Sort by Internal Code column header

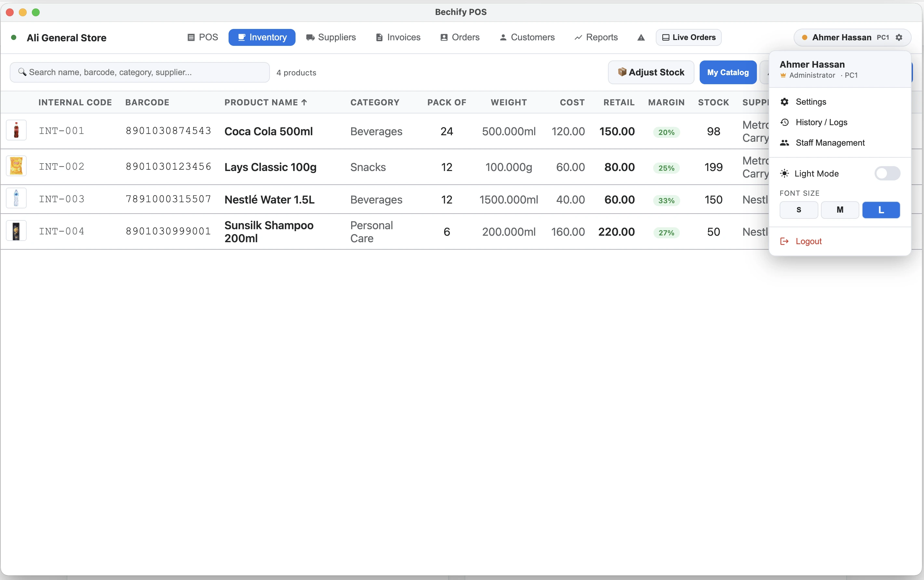point(75,102)
